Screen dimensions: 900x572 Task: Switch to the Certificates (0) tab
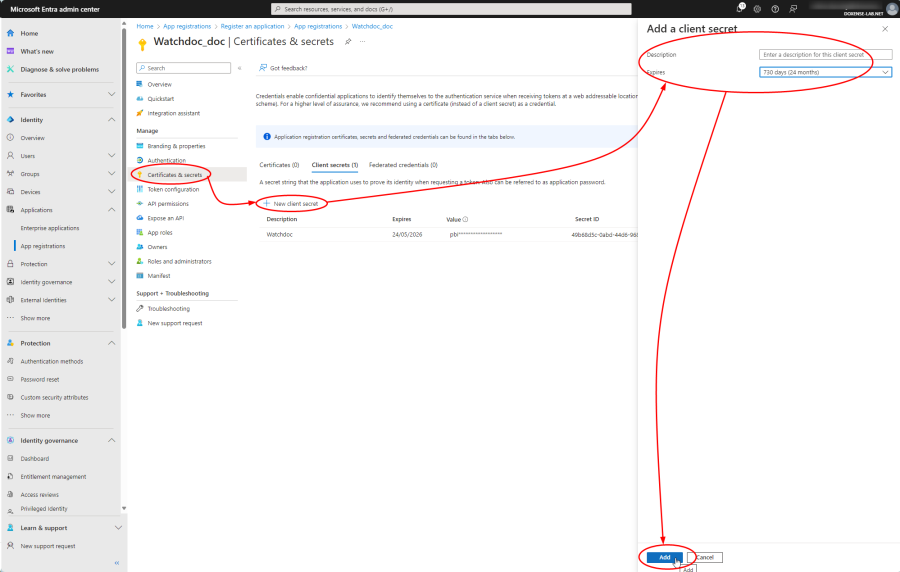pyautogui.click(x=279, y=164)
